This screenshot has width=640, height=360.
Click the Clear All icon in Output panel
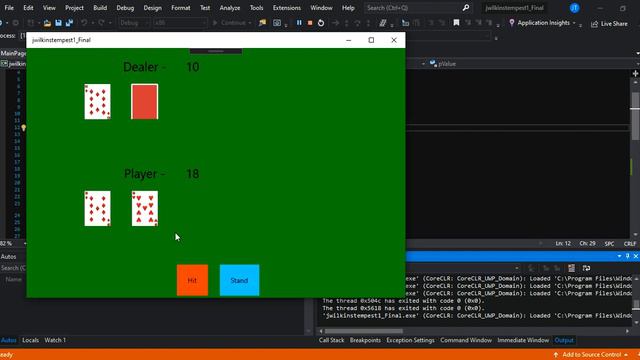(x=571, y=268)
